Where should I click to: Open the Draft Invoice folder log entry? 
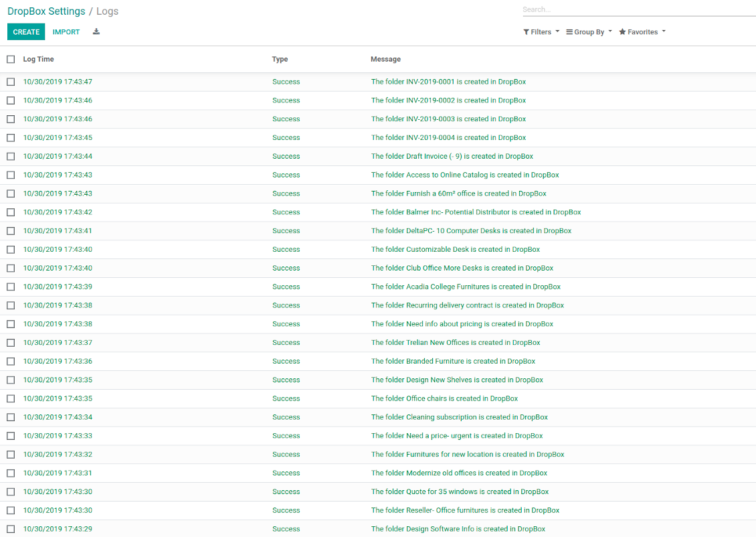(452, 156)
